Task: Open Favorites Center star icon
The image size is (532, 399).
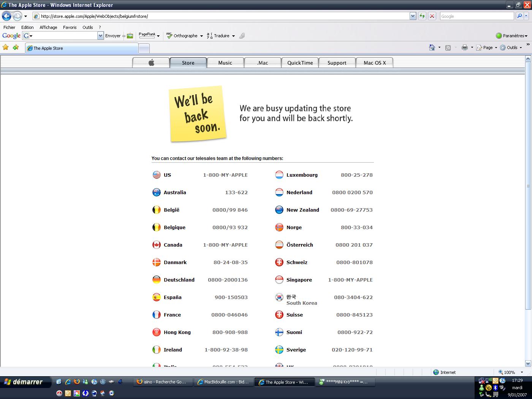Action: coord(5,47)
